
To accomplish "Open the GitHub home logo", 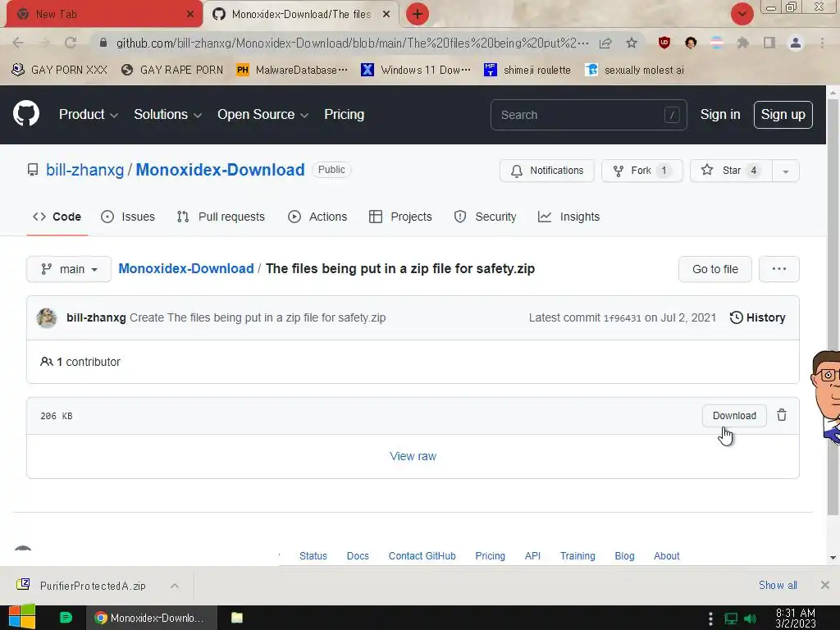I will click(25, 113).
